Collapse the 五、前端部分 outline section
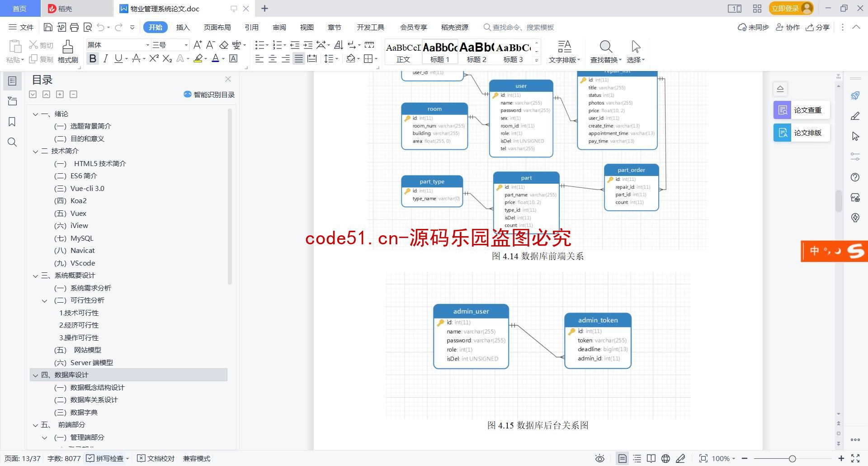This screenshot has width=868, height=466. 35,425
